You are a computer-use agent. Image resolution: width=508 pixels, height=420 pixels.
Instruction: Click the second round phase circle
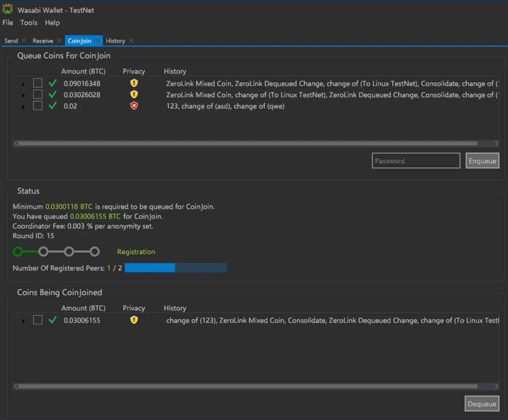[x=43, y=251]
